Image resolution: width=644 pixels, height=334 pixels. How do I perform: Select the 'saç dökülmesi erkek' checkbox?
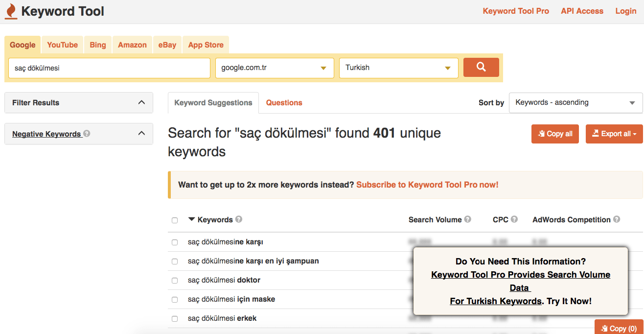coord(175,319)
